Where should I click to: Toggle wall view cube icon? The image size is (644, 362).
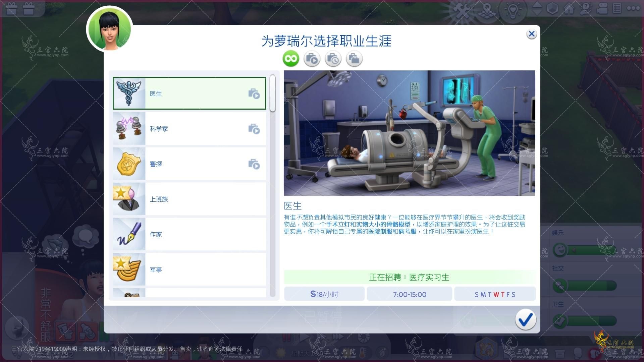pos(552,8)
